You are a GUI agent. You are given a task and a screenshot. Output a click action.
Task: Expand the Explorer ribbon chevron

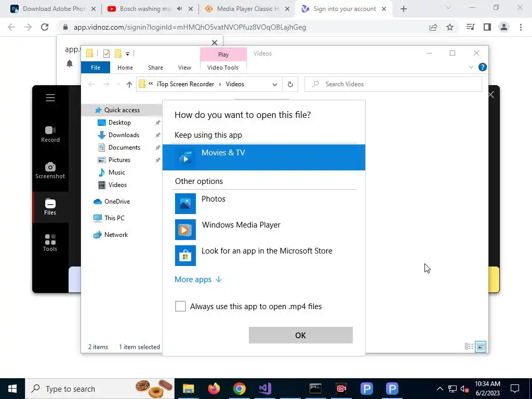click(x=471, y=67)
